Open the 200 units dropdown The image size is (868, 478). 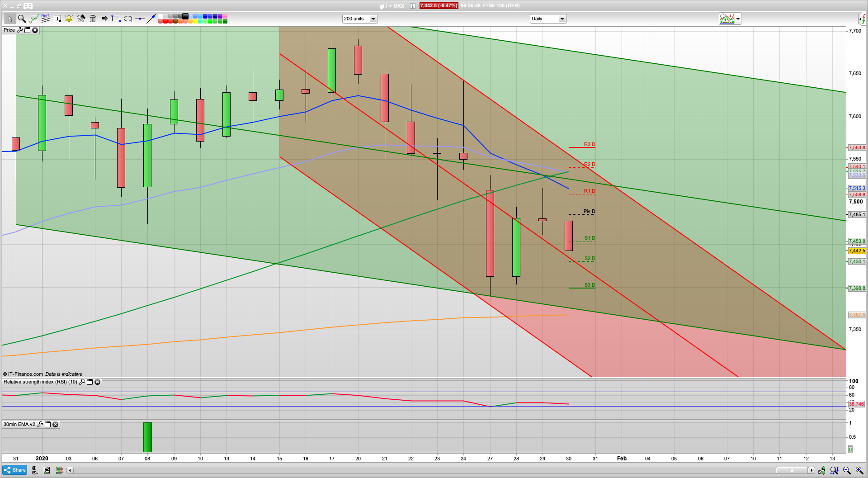tap(373, 19)
